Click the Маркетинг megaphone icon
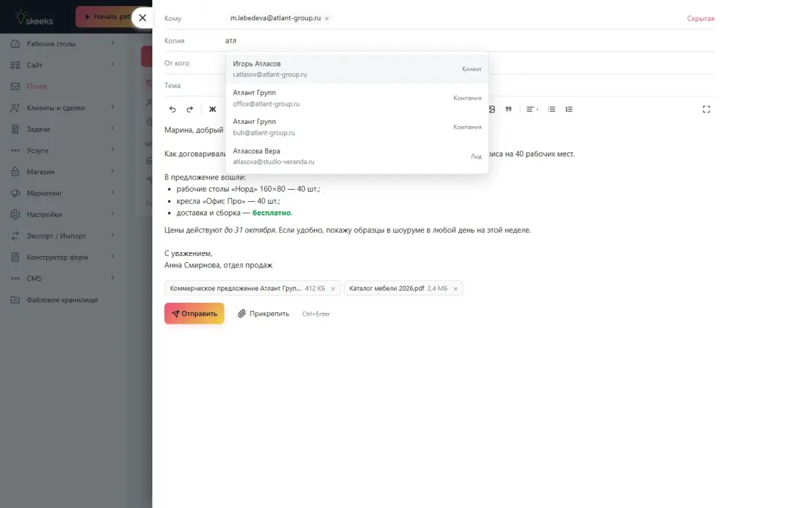The image size is (812, 508). click(15, 193)
